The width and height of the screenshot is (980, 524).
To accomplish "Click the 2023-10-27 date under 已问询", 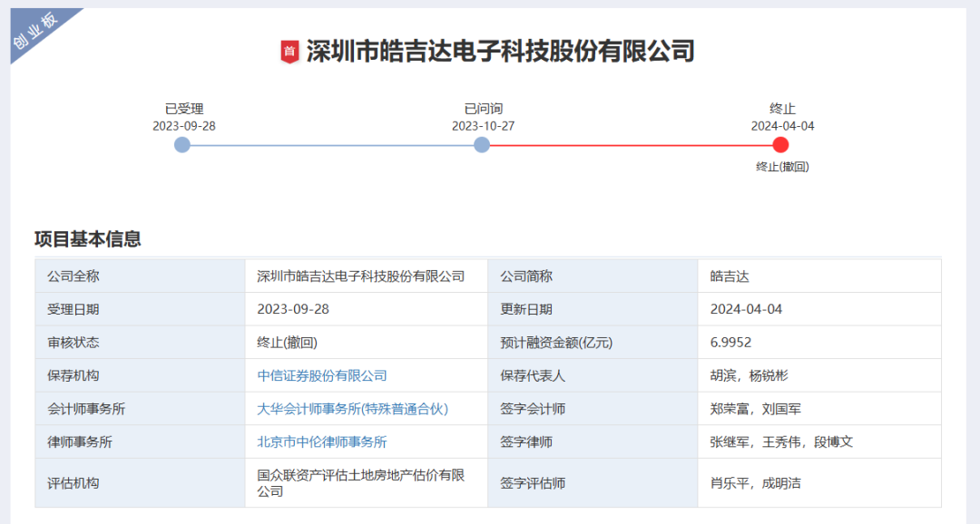I will [x=483, y=126].
